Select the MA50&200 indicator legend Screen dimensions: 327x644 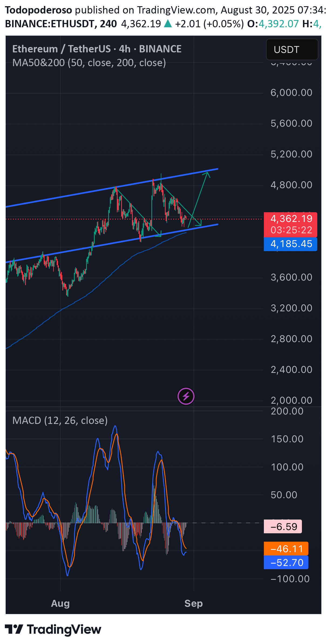(x=89, y=63)
